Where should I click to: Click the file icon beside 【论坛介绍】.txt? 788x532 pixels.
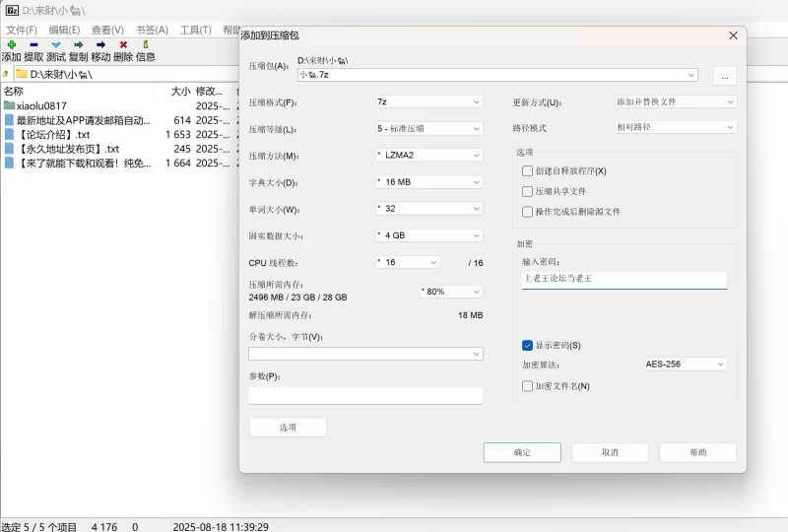click(x=9, y=134)
